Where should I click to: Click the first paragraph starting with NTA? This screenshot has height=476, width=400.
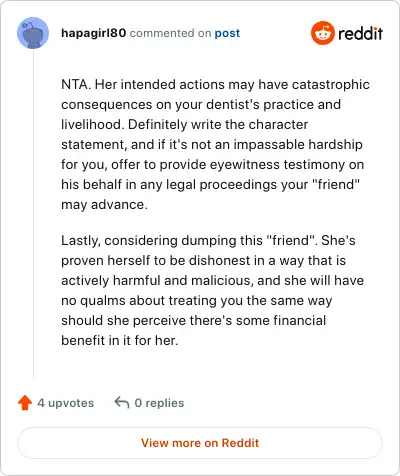point(215,144)
